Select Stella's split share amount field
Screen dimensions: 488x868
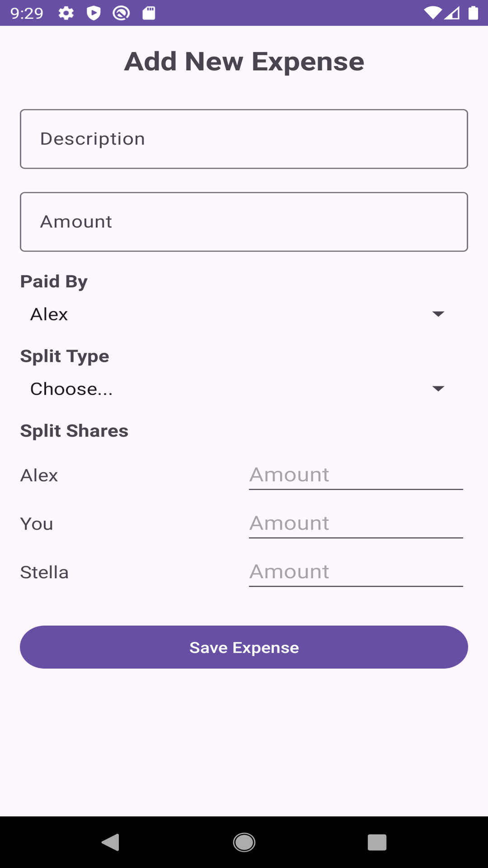[x=356, y=572]
